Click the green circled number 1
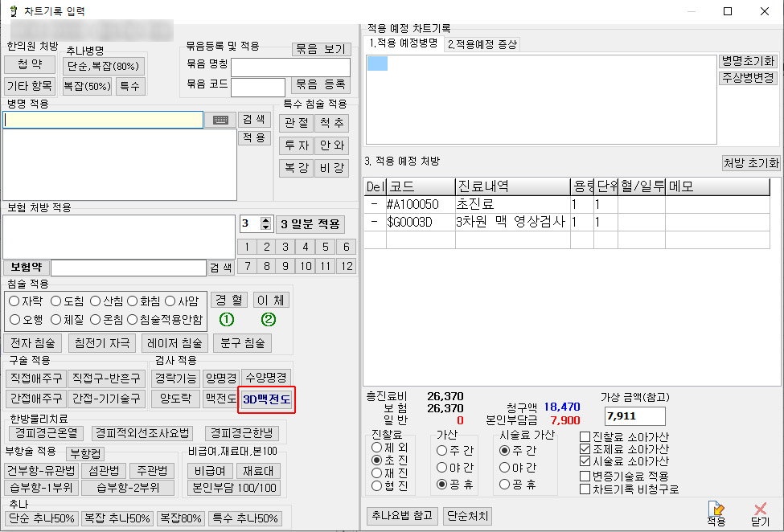The height and width of the screenshot is (532, 784). pos(227,320)
